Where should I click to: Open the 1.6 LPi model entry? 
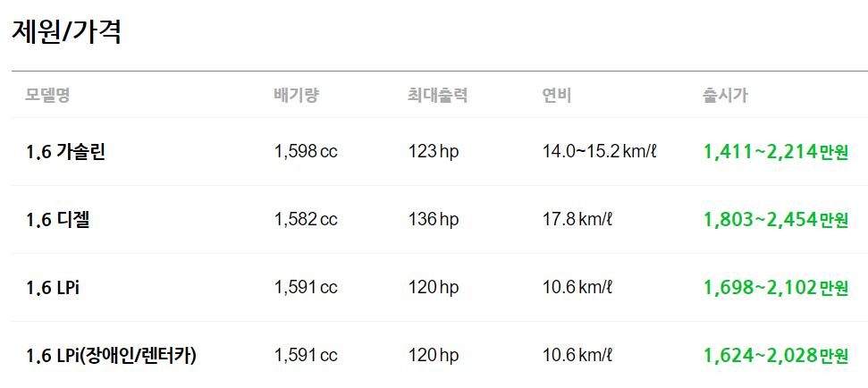click(x=53, y=288)
